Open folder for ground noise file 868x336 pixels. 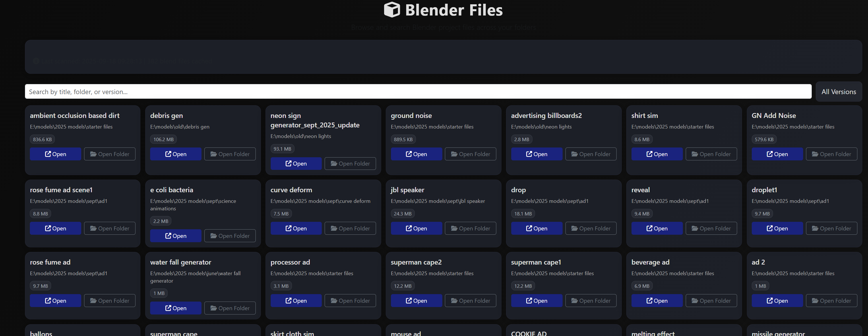[x=470, y=154]
